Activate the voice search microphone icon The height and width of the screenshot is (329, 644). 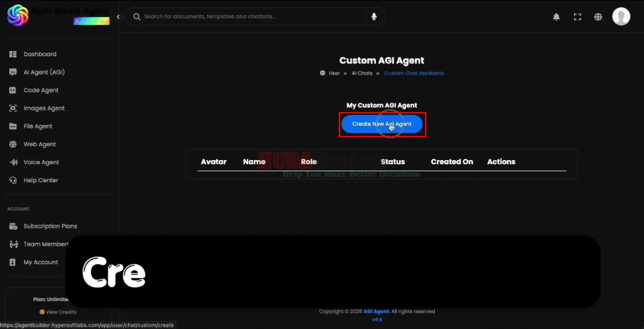click(x=374, y=16)
